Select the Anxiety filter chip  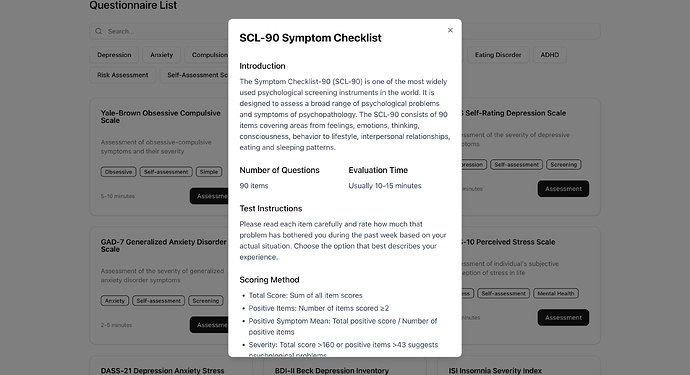point(161,55)
